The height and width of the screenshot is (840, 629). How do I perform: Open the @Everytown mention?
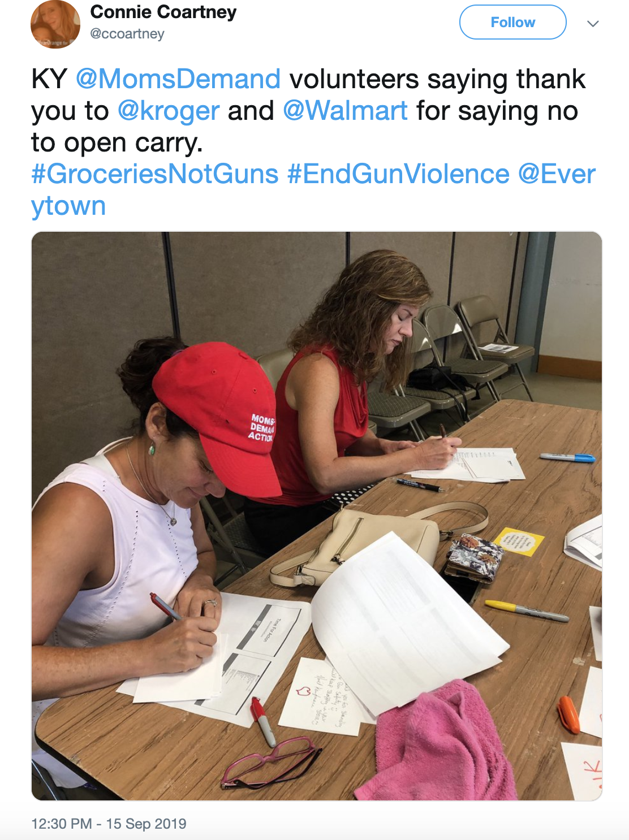[557, 174]
